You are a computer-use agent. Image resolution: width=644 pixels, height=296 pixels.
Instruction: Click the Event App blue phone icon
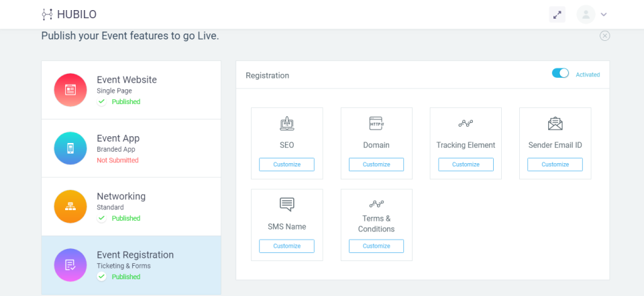[x=70, y=148]
